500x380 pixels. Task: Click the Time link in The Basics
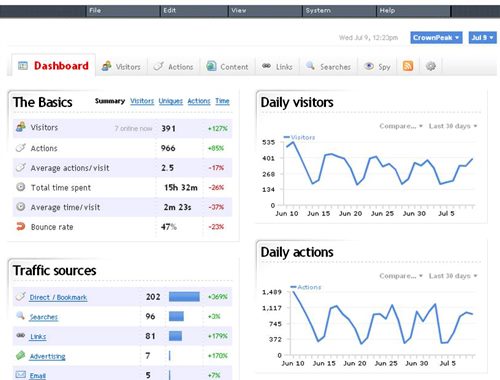pyautogui.click(x=222, y=101)
